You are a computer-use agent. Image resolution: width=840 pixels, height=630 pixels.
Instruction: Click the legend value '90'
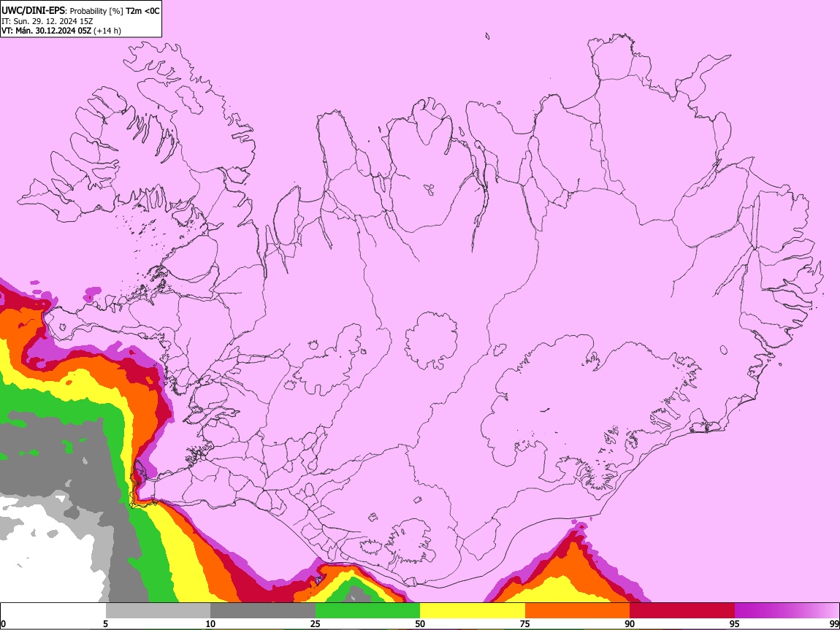tap(630, 623)
